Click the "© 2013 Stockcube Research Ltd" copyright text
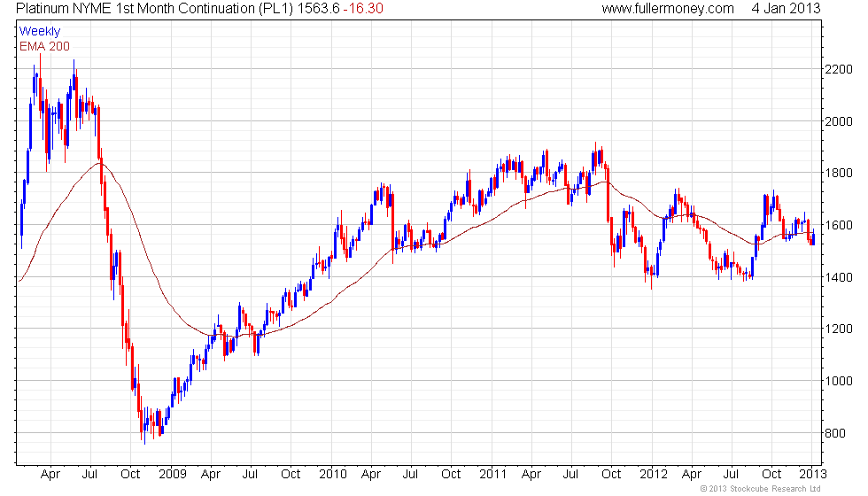The image size is (868, 496). tap(760, 489)
